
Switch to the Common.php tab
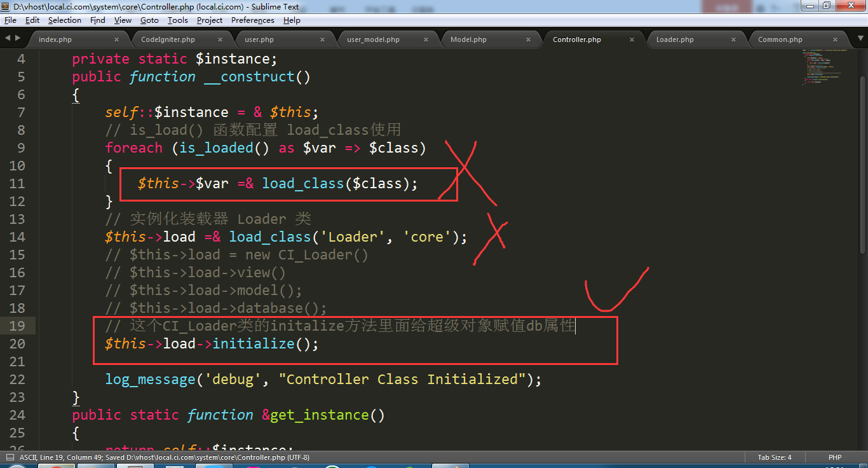[780, 39]
